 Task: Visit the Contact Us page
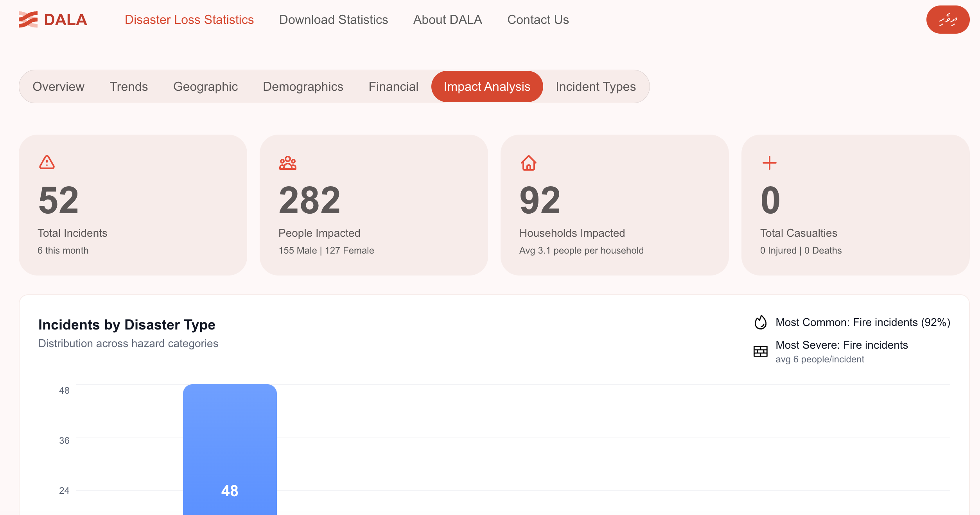[538, 20]
